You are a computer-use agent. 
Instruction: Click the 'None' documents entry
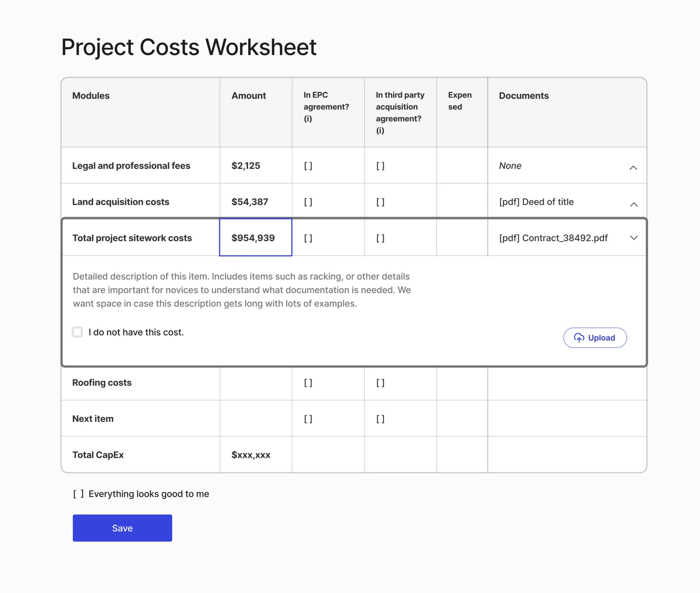(x=510, y=166)
